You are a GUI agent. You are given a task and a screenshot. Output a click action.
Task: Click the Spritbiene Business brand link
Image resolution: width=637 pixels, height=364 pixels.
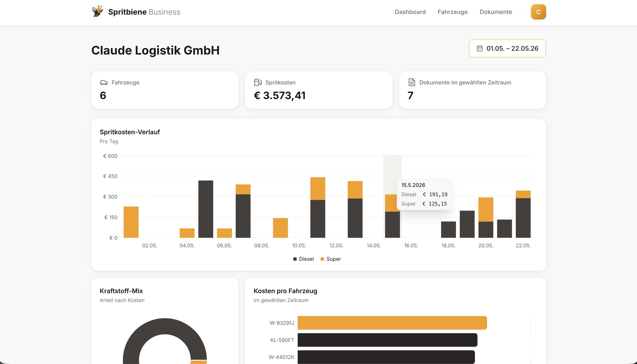tap(136, 12)
